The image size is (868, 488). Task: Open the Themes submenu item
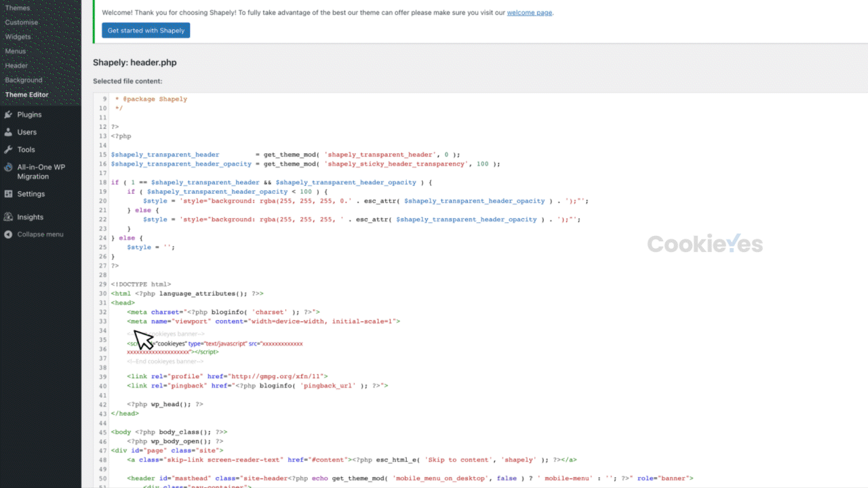(x=18, y=8)
